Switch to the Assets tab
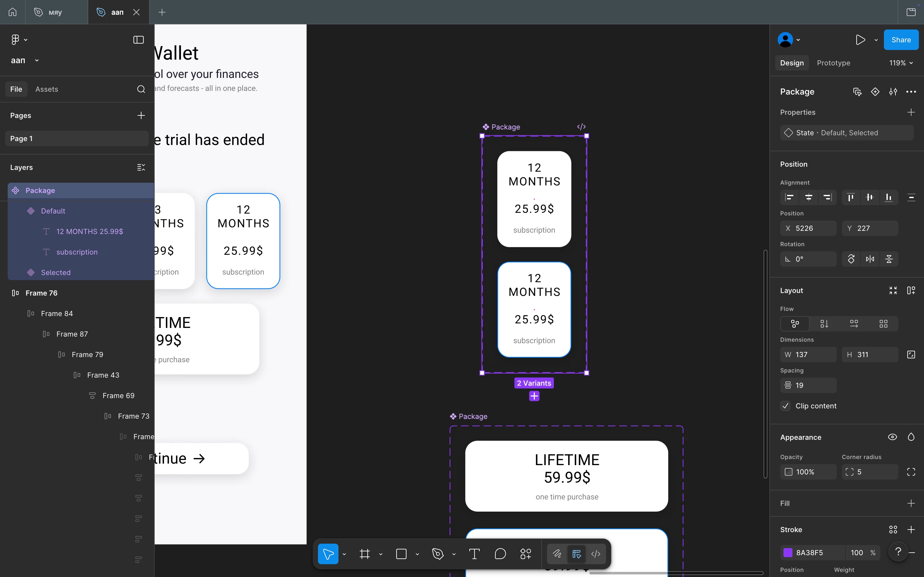 point(47,89)
